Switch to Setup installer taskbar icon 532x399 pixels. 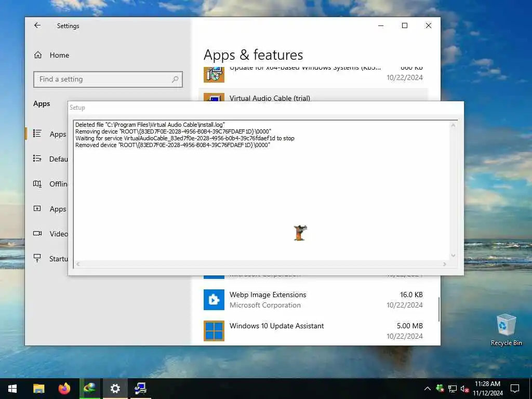click(140, 389)
